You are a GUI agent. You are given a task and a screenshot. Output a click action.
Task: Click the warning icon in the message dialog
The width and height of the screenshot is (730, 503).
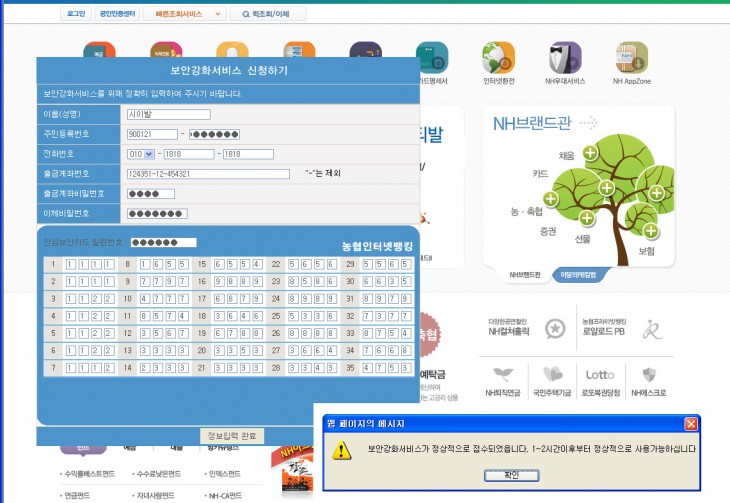(x=342, y=450)
